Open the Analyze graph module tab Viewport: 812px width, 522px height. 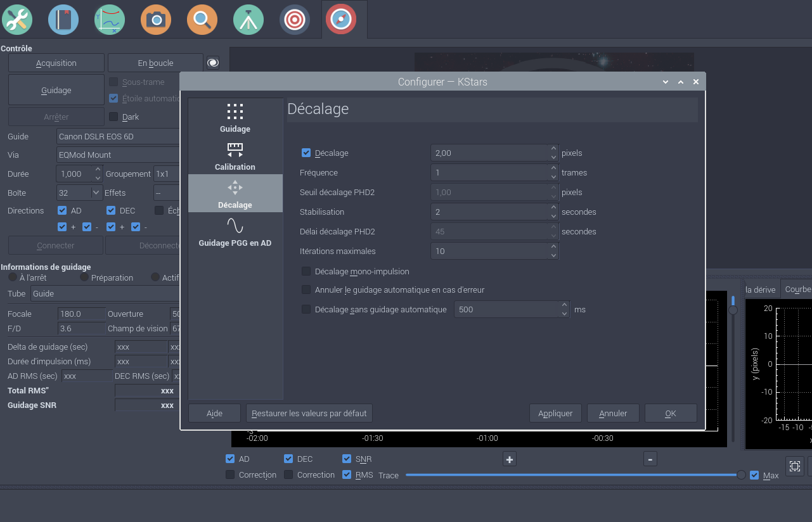[110, 20]
